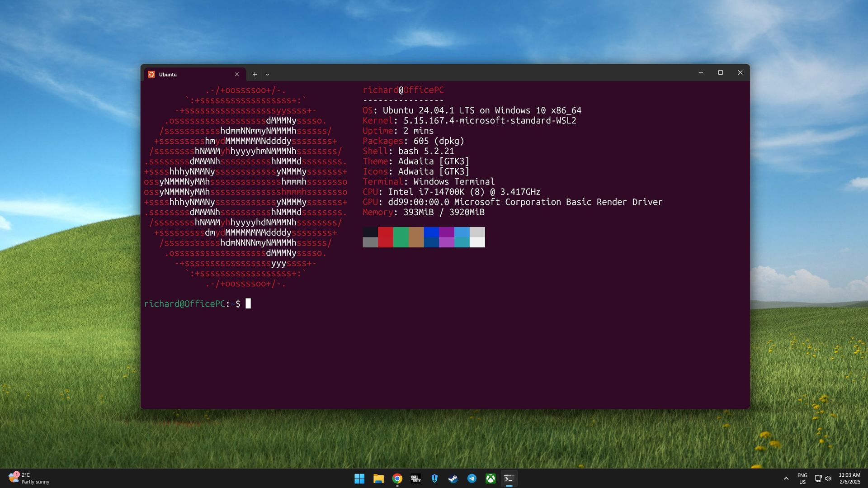The height and width of the screenshot is (488, 868).
Task: Expand the hidden system tray icons
Action: [786, 479]
